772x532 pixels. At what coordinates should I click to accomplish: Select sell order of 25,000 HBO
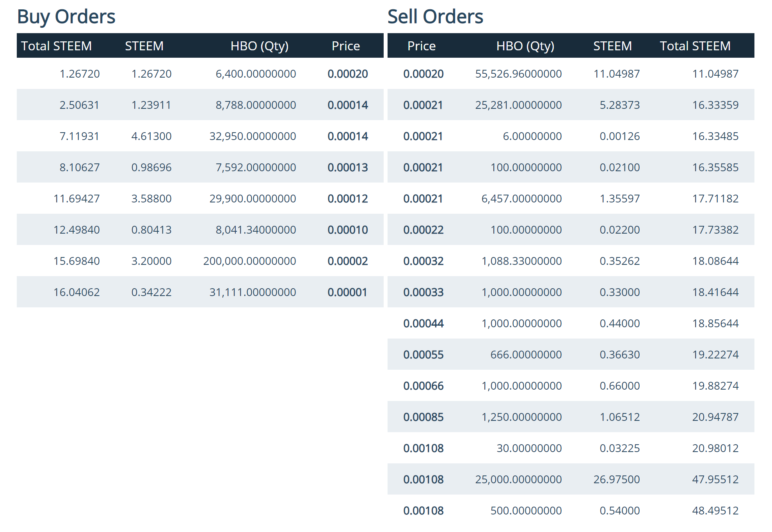(518, 479)
